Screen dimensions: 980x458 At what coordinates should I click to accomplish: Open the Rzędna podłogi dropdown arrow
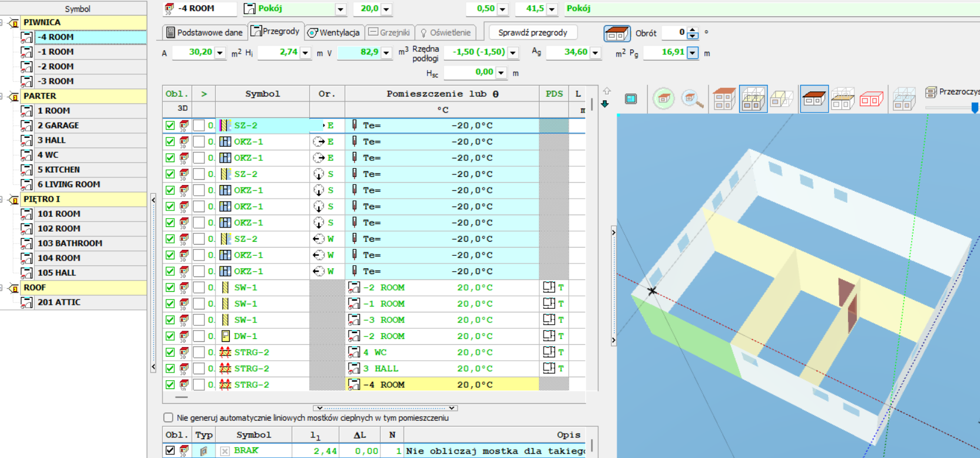pos(513,52)
